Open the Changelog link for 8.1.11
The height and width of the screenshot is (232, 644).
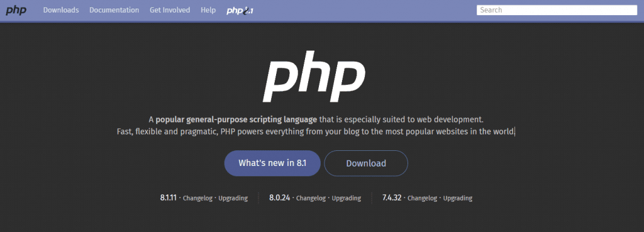[x=197, y=198]
